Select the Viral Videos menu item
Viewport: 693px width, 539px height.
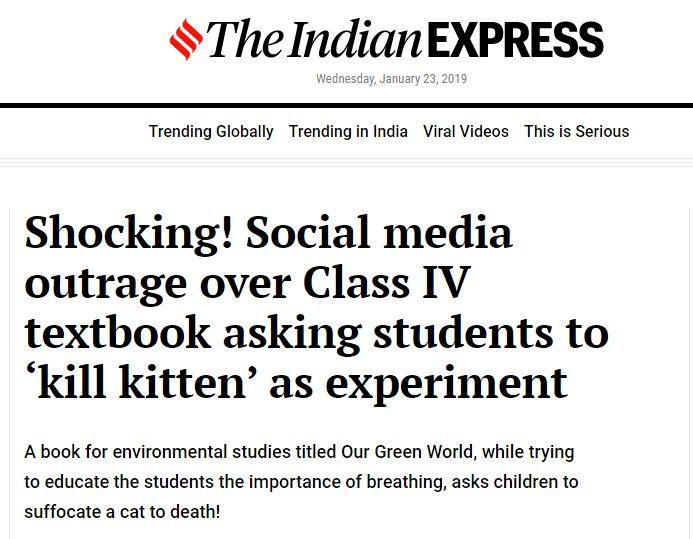[466, 132]
